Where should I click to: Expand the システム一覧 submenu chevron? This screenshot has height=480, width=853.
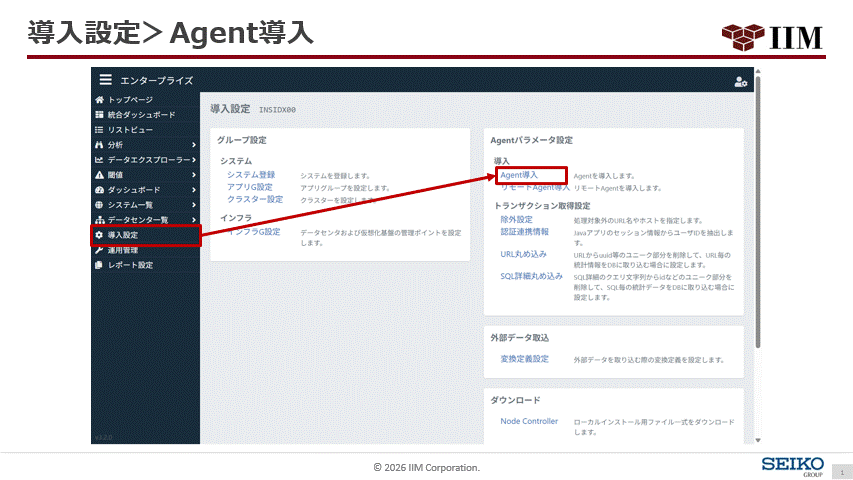(194, 205)
